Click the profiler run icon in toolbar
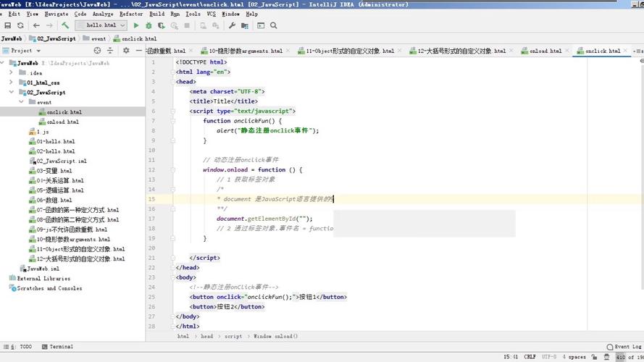The height and width of the screenshot is (362, 644). (x=174, y=25)
